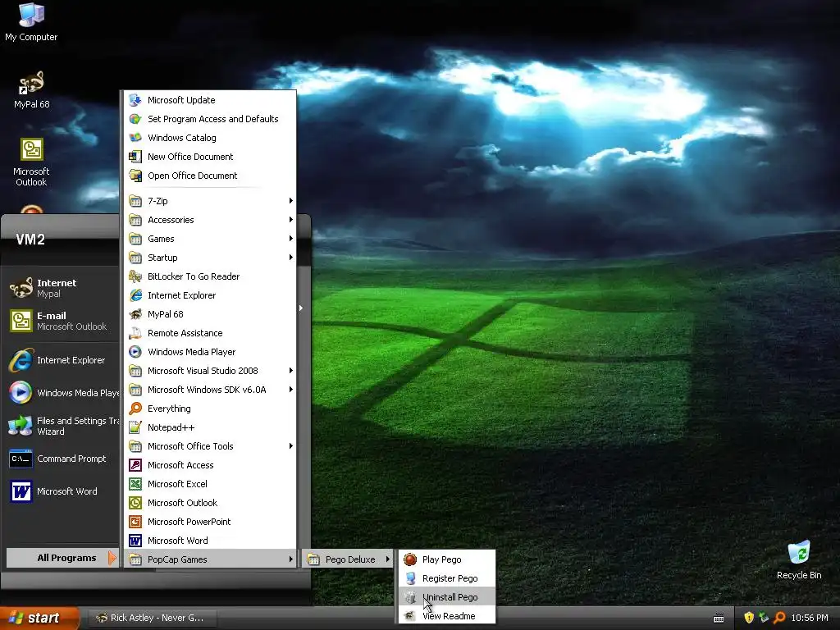
Task: Launch Notepad++
Action: (210, 427)
